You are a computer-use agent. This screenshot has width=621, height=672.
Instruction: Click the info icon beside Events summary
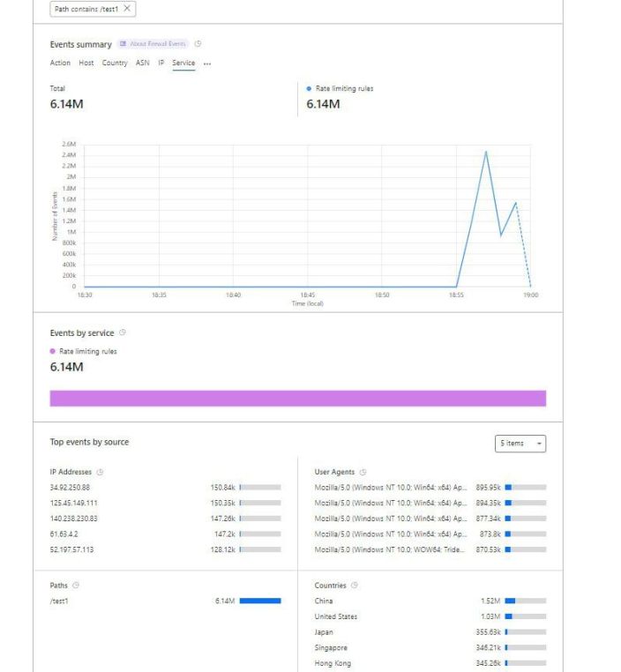click(x=198, y=44)
